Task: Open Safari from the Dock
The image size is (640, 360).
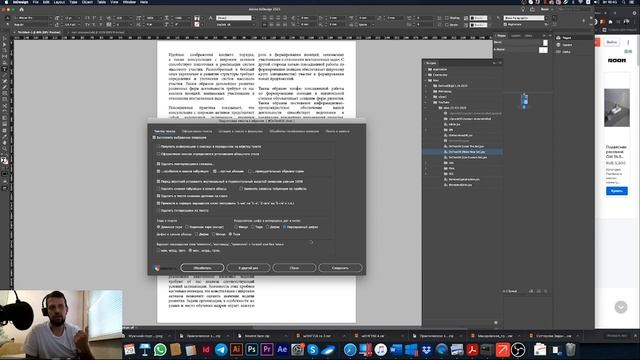Action: click(350, 350)
